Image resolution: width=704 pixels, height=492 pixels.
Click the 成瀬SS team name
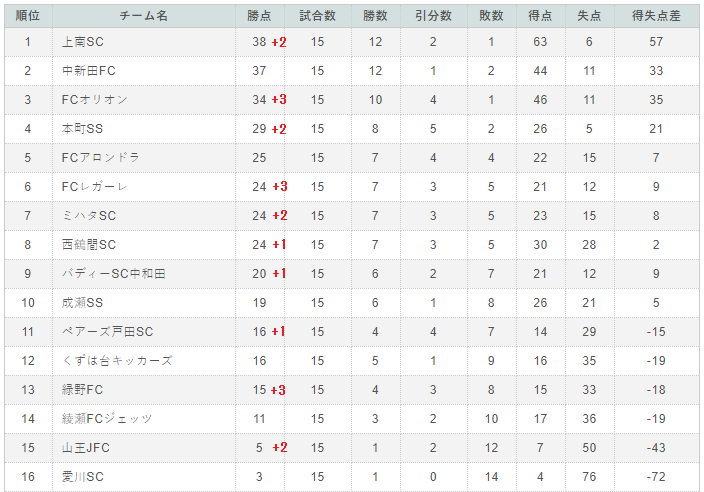83,303
